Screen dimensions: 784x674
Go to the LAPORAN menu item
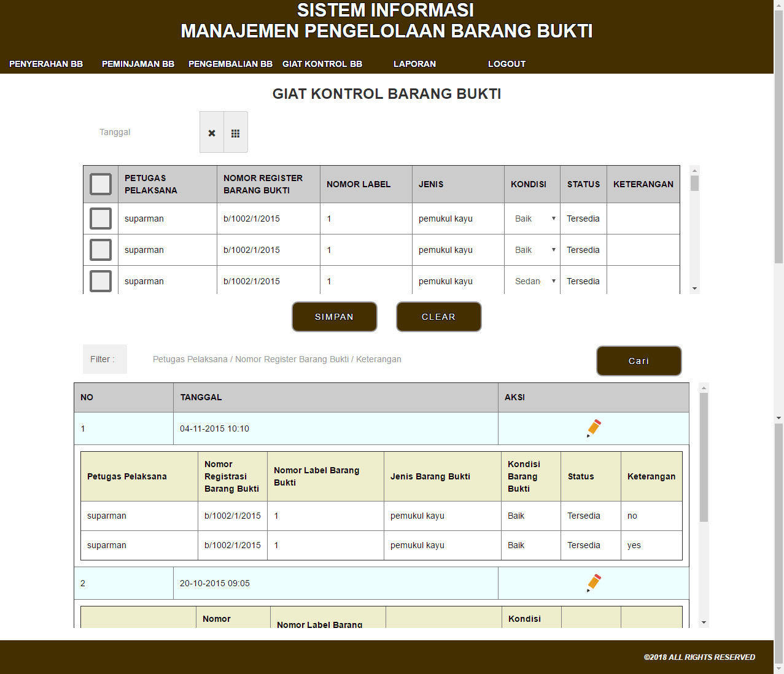[x=414, y=64]
